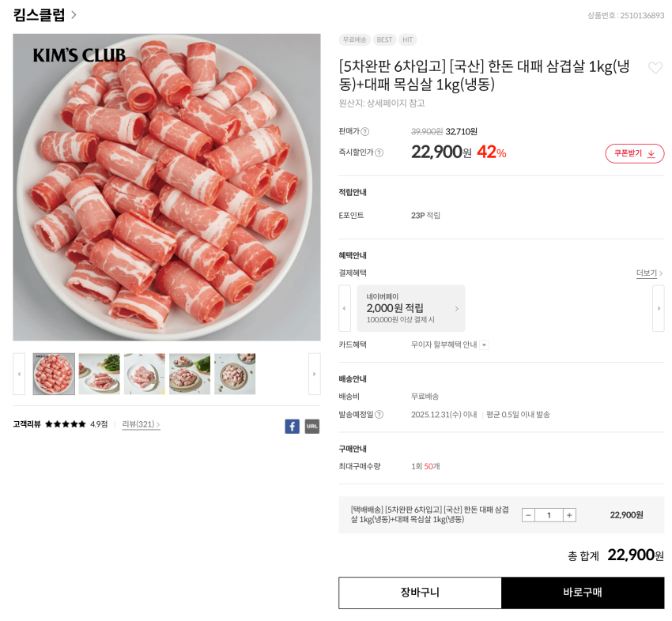The width and height of the screenshot is (672, 621).
Task: Add item to cart with 장바구니
Action: [x=420, y=593]
